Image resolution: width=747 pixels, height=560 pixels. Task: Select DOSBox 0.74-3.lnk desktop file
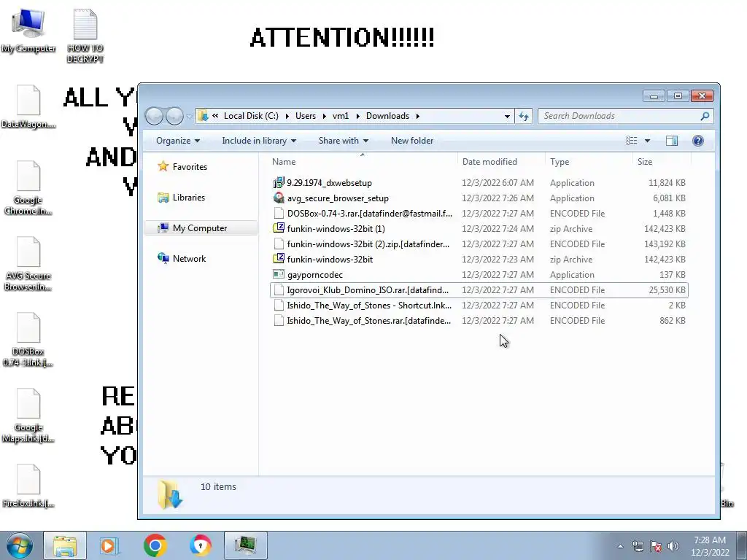point(28,340)
